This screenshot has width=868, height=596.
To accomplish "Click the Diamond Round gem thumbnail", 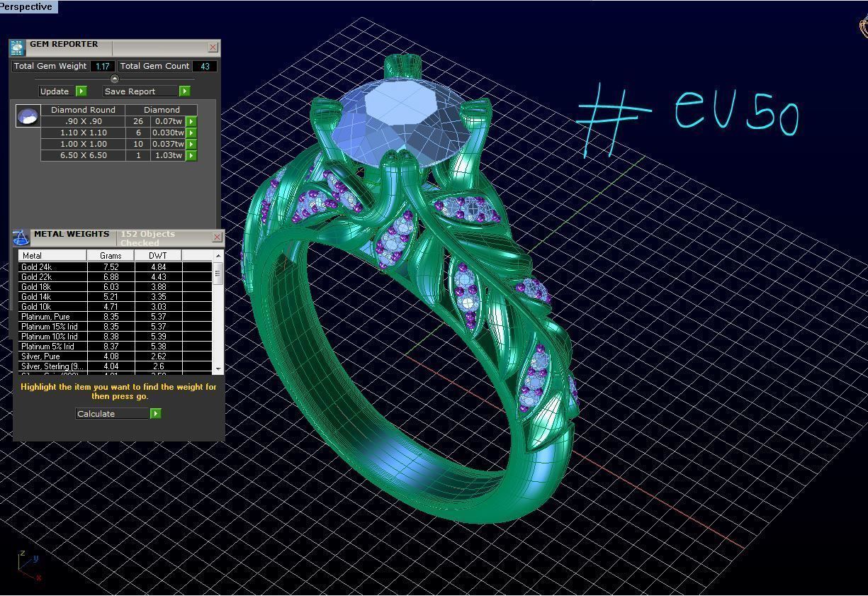I will click(28, 116).
